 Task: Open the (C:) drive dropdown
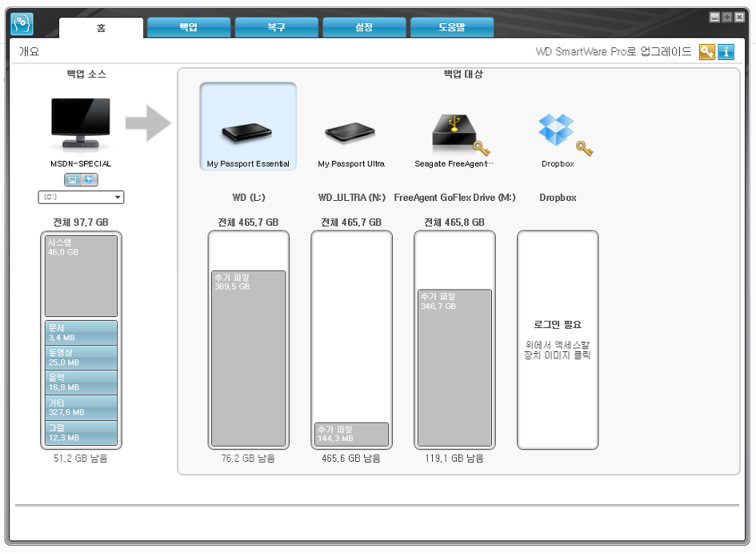[x=81, y=197]
